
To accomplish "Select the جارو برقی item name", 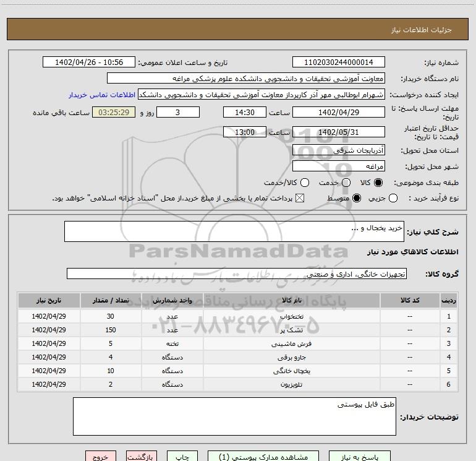I will (291, 358).
